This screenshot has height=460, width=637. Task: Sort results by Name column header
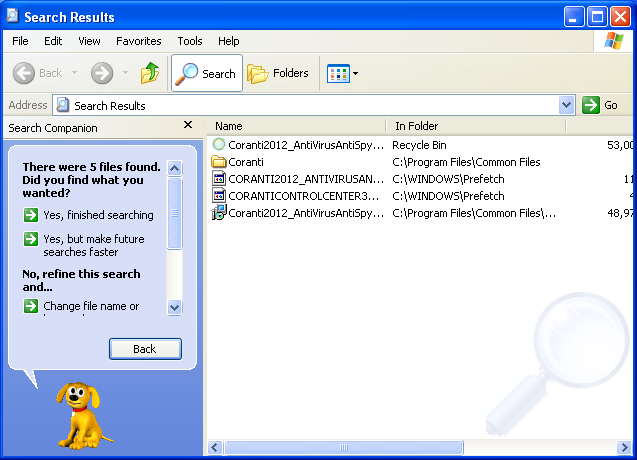[x=296, y=126]
